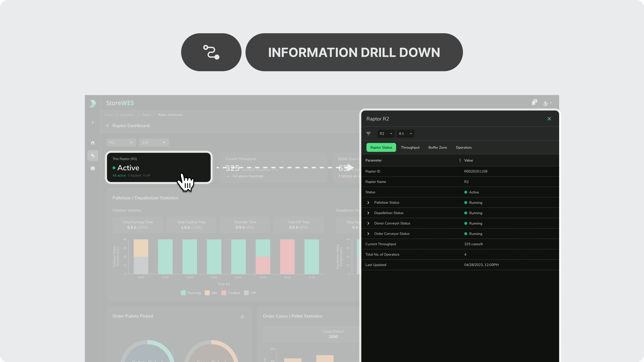Expand Palletizer Status row
Image resolution: width=644 pixels, height=362 pixels.
coord(368,202)
